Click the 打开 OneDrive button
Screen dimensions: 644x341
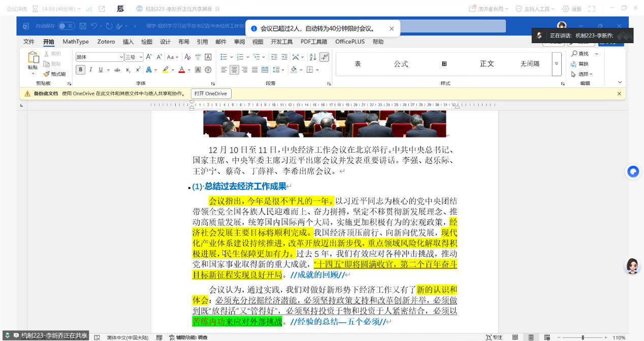(x=211, y=93)
